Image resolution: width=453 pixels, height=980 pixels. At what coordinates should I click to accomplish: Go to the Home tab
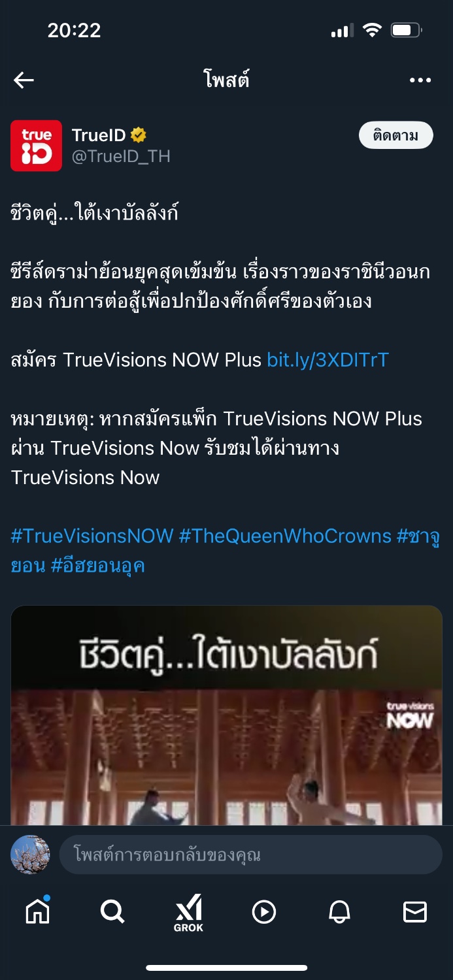pos(38,911)
